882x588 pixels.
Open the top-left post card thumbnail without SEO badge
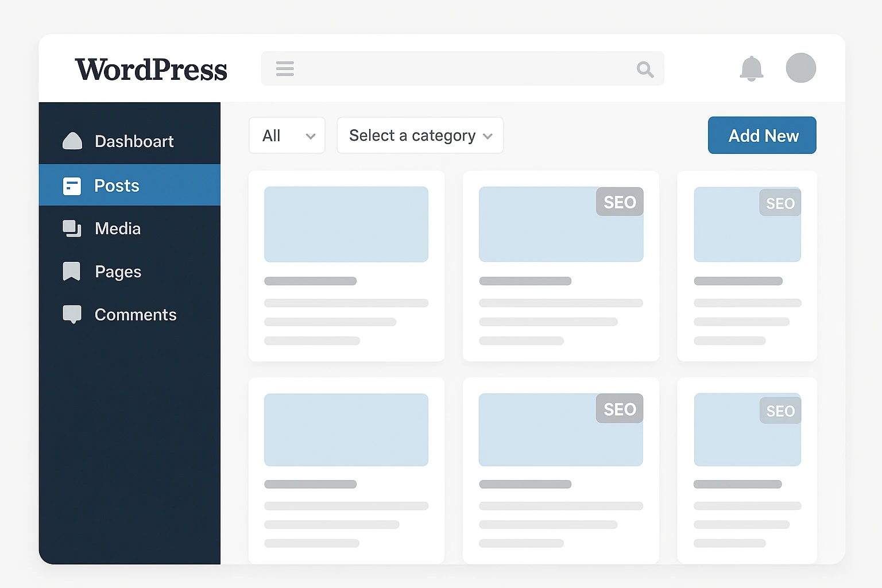pos(346,224)
